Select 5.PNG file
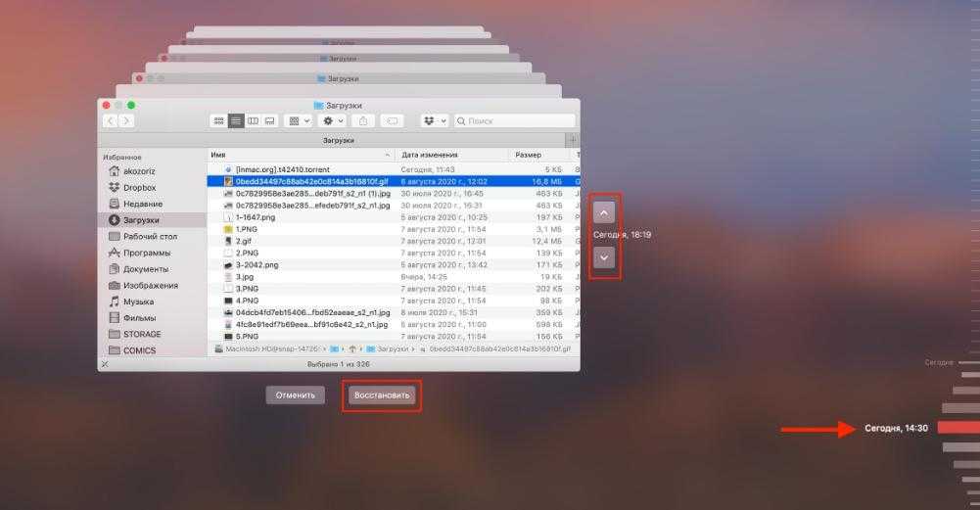 (394, 336)
